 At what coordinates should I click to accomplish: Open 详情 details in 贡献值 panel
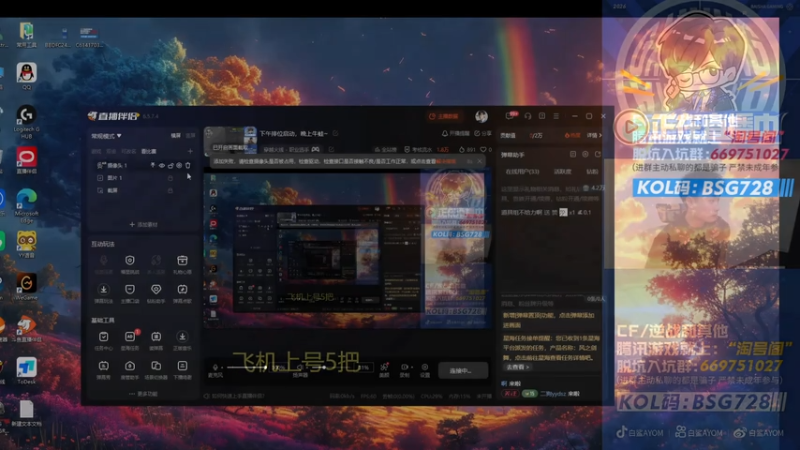[594, 136]
